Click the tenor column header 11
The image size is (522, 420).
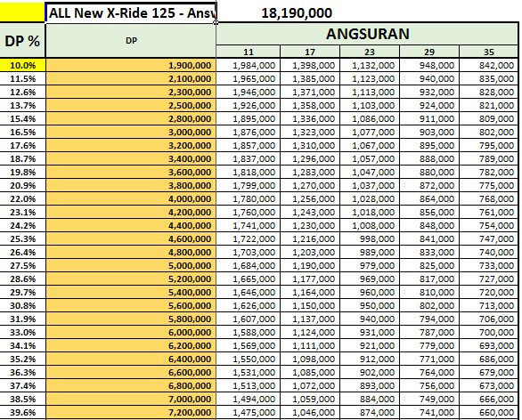248,52
